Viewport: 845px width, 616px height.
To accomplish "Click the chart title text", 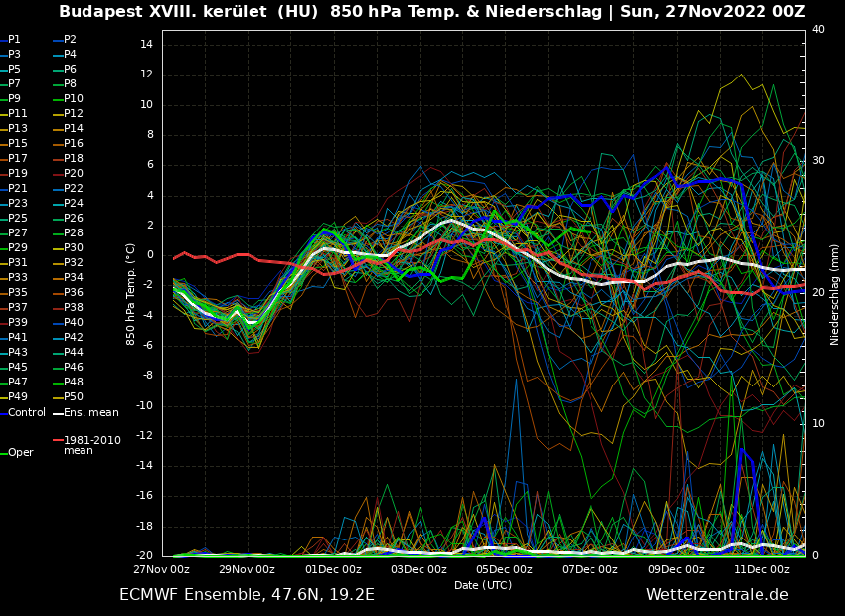I will 431,12.
